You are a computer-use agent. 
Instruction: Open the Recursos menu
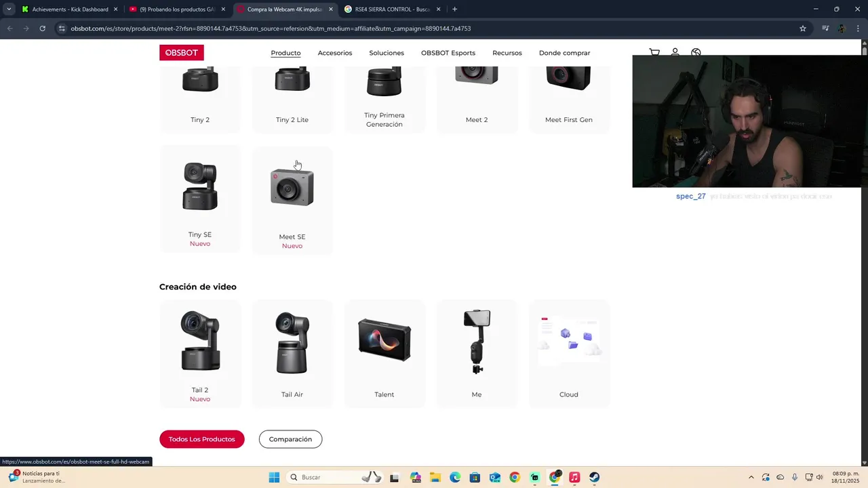point(507,53)
